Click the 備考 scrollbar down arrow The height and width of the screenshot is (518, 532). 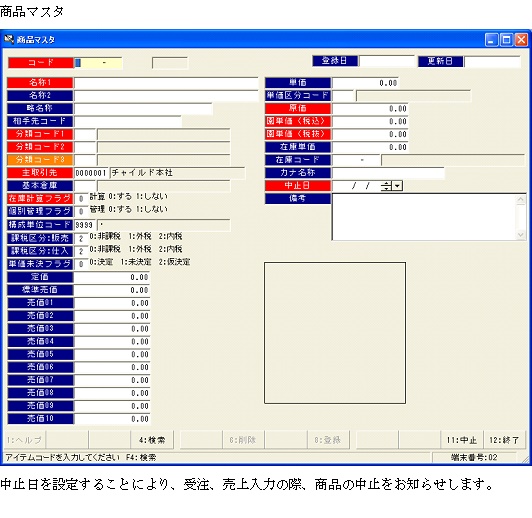click(x=521, y=234)
